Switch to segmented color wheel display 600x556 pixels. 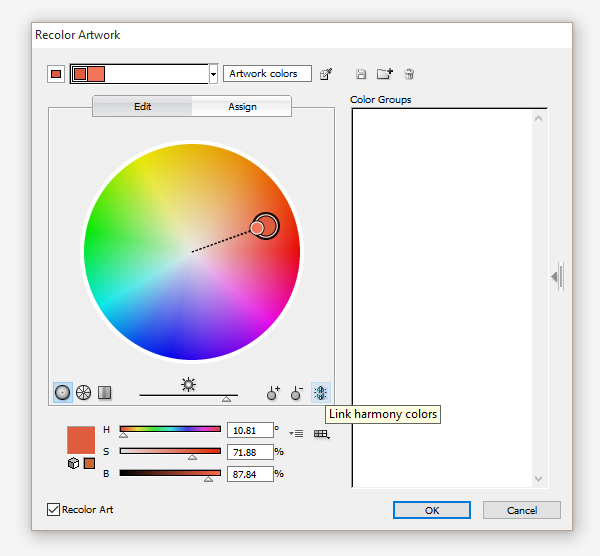click(x=84, y=393)
